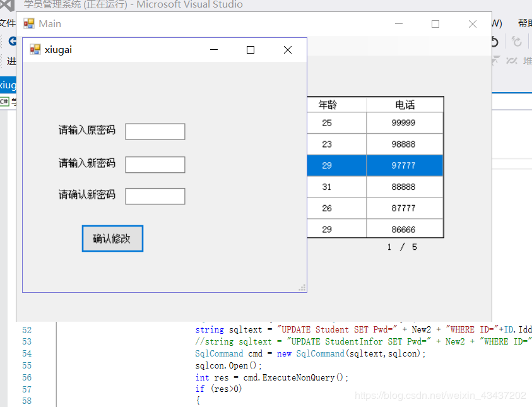Minimize the Main window
The width and height of the screenshot is (532, 407).
[399, 24]
